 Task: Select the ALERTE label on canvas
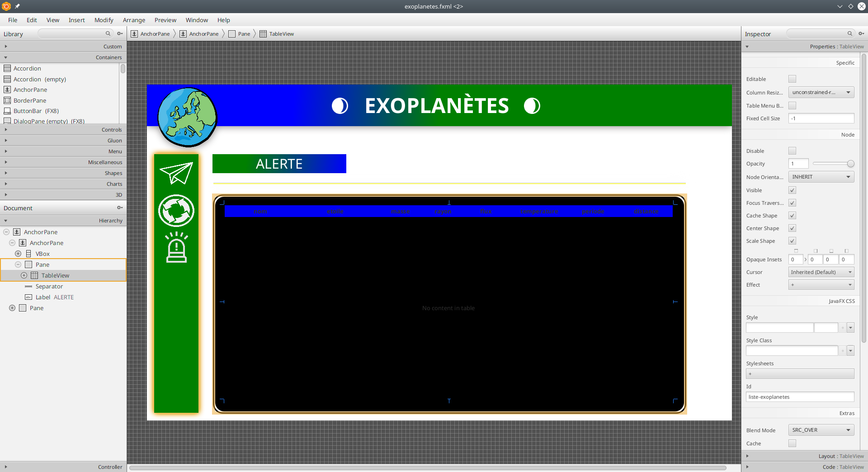coord(279,164)
